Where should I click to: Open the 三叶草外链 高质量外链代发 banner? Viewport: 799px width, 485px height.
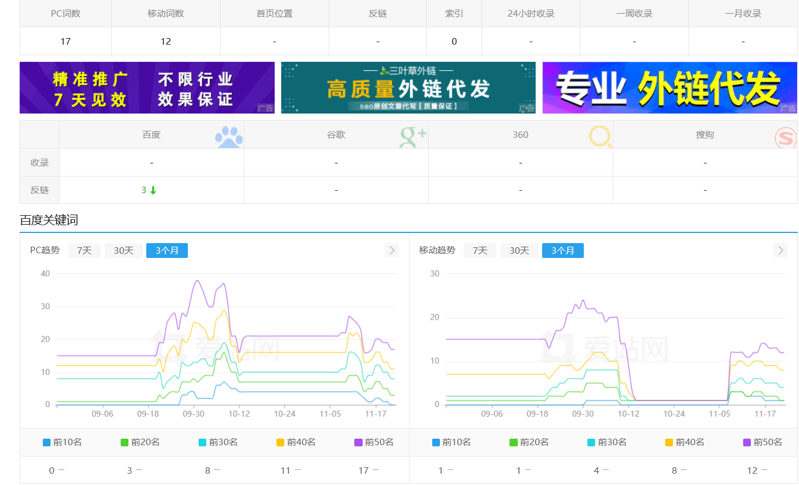click(x=408, y=88)
